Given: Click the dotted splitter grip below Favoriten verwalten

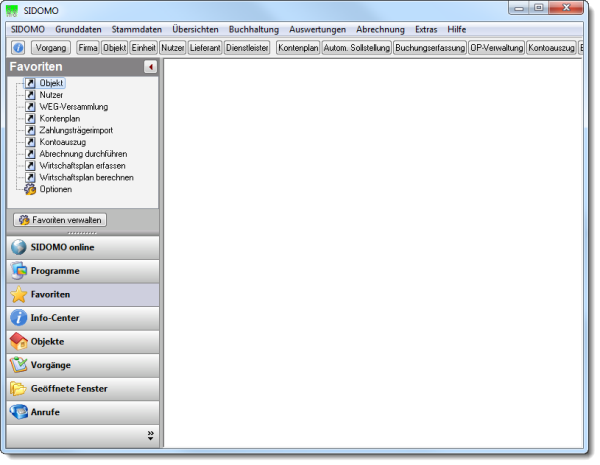Looking at the screenshot, I should 82,233.
